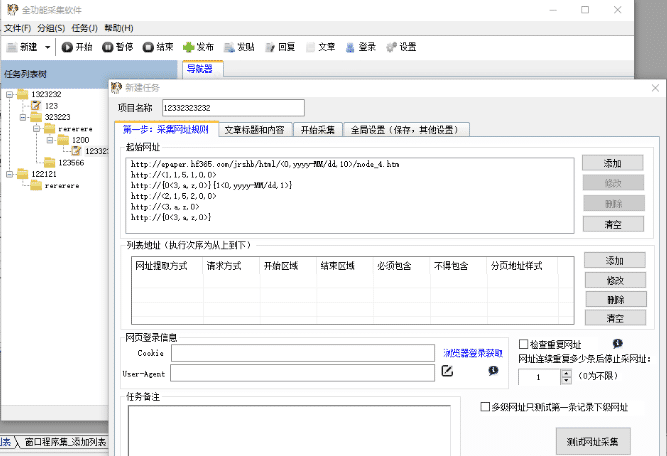This screenshot has width=667, height=456.
Task: Enable the 检查重复网址 checkbox
Action: click(x=524, y=344)
